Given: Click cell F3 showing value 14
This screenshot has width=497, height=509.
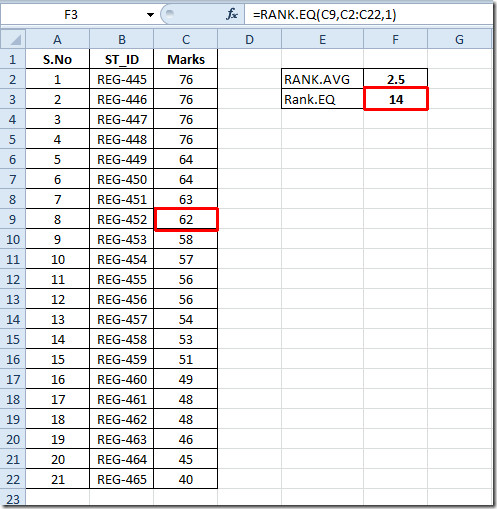Looking at the screenshot, I should [x=396, y=99].
